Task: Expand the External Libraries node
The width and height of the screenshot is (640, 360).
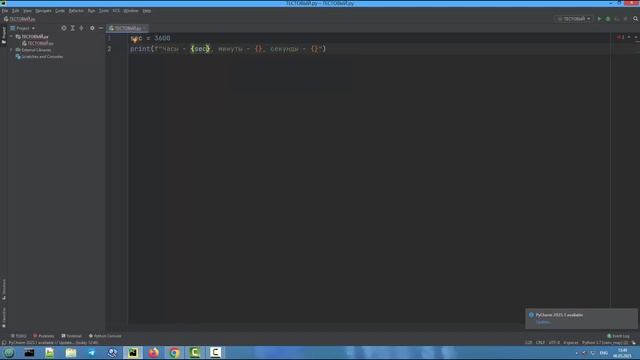Action: (x=11, y=50)
